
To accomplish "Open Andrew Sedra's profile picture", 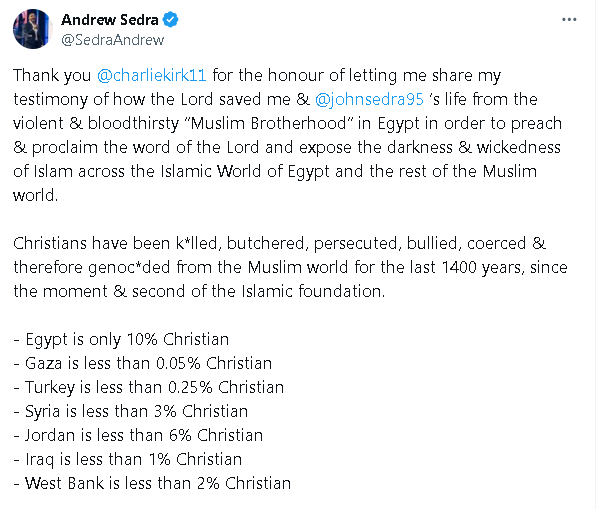I will coord(32,29).
